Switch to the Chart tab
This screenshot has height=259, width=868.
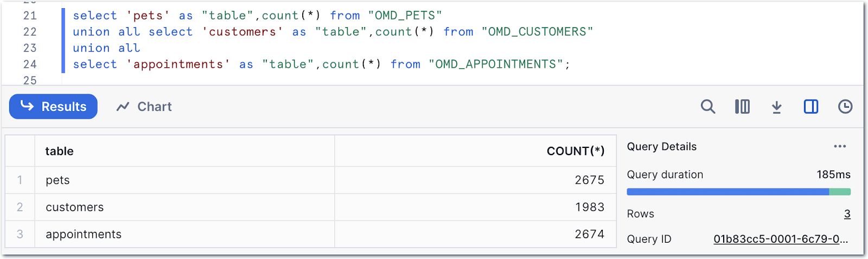point(144,107)
